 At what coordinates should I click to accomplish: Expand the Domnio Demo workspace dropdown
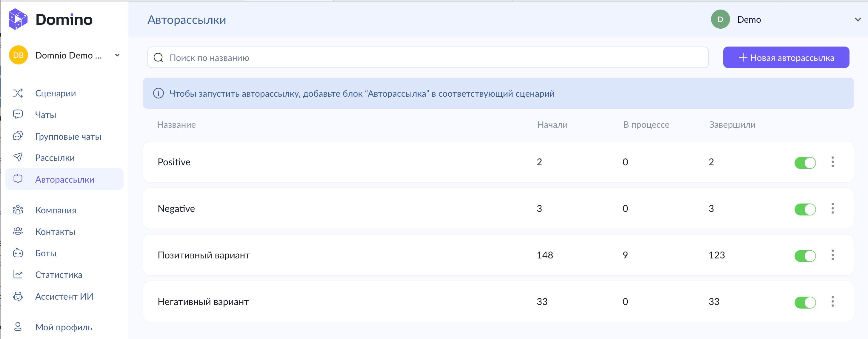pyautogui.click(x=117, y=55)
